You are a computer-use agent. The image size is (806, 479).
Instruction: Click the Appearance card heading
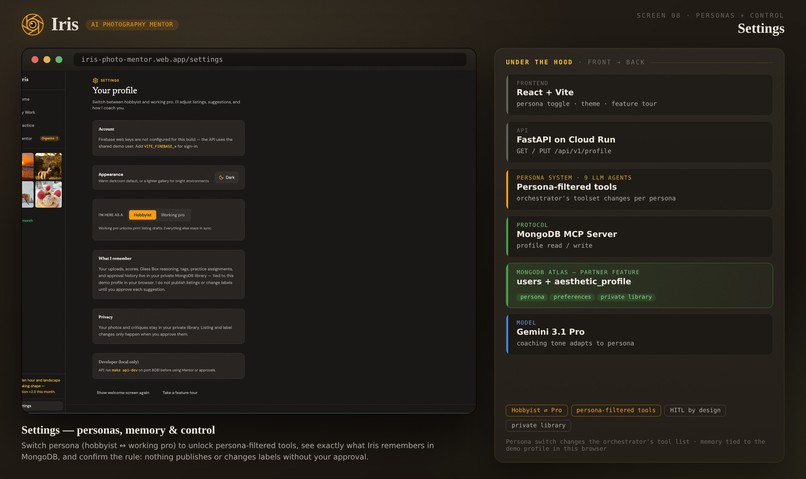click(x=111, y=174)
